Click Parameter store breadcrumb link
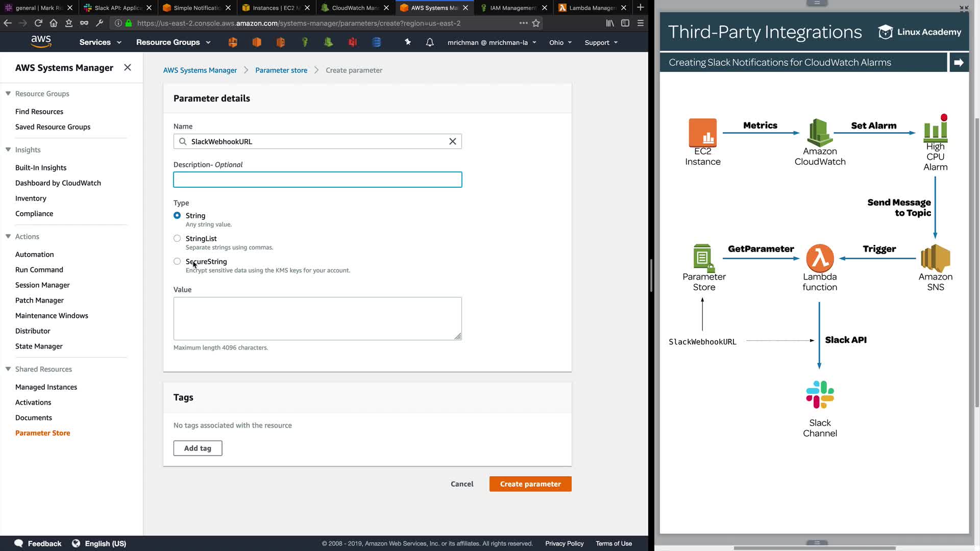980x551 pixels. click(x=281, y=70)
